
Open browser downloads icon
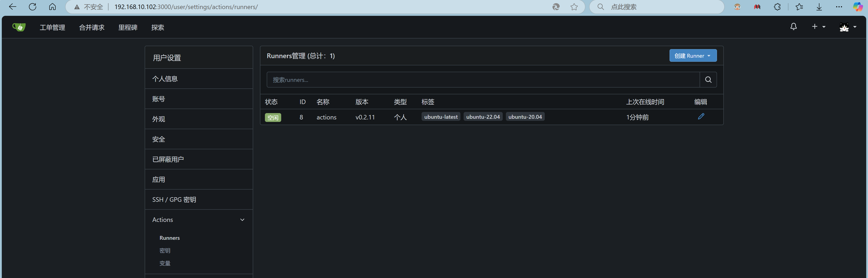point(819,7)
